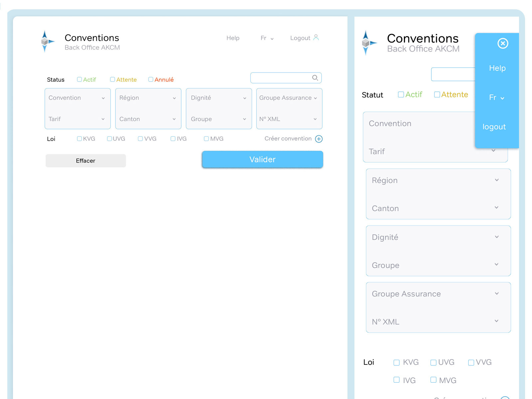This screenshot has height=399, width=532.
Task: Click the Valider button
Action: (x=262, y=159)
